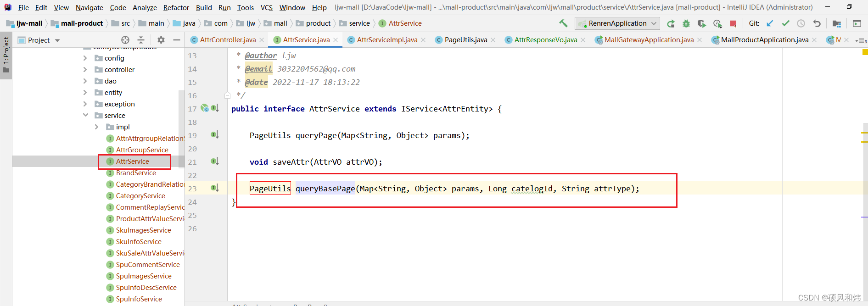
Task: Click the gutter implementation icon on line 21
Action: (214, 161)
